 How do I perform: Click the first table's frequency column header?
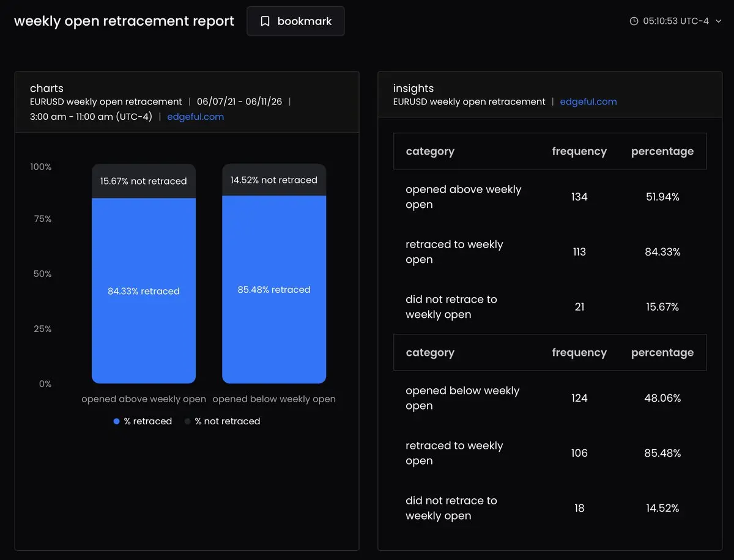tap(579, 152)
